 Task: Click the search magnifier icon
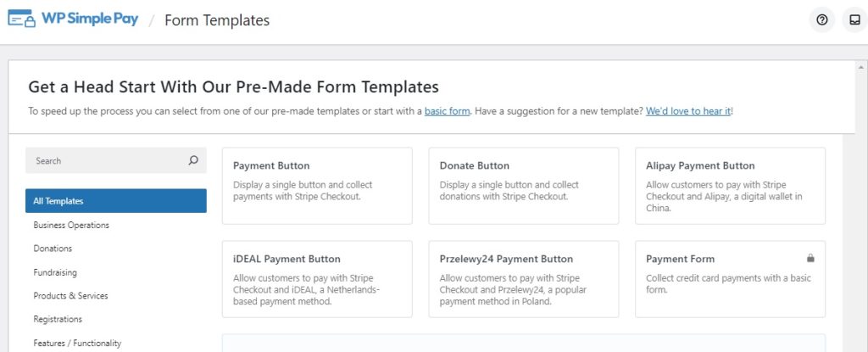[193, 160]
